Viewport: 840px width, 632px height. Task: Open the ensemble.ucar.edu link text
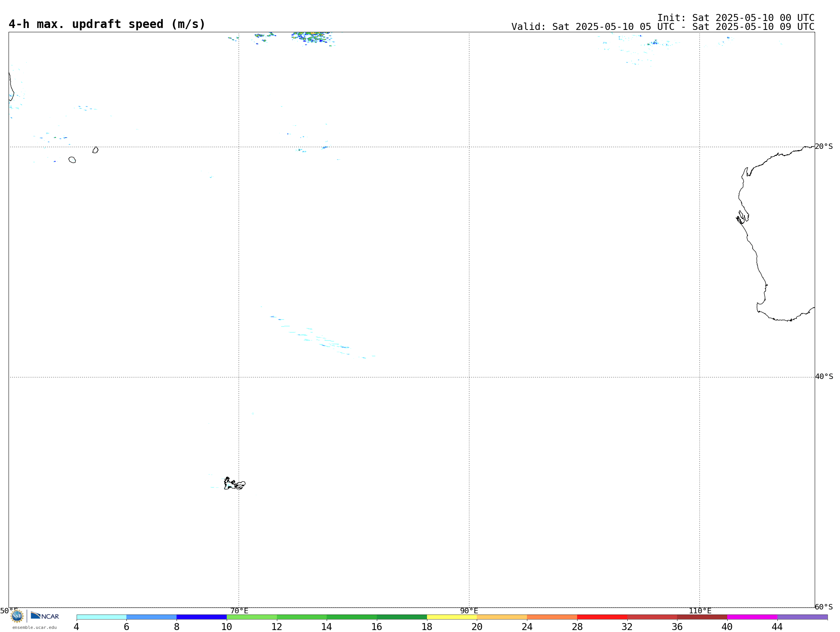34,627
